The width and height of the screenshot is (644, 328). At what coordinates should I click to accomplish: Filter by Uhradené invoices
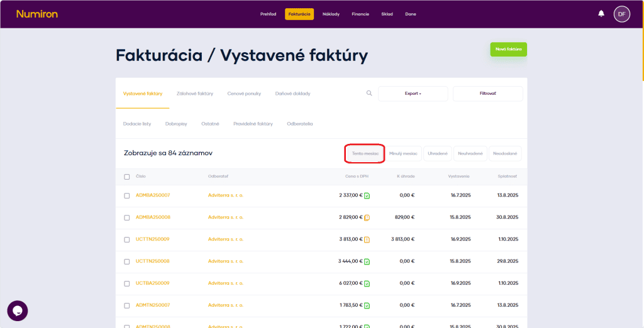tap(438, 153)
